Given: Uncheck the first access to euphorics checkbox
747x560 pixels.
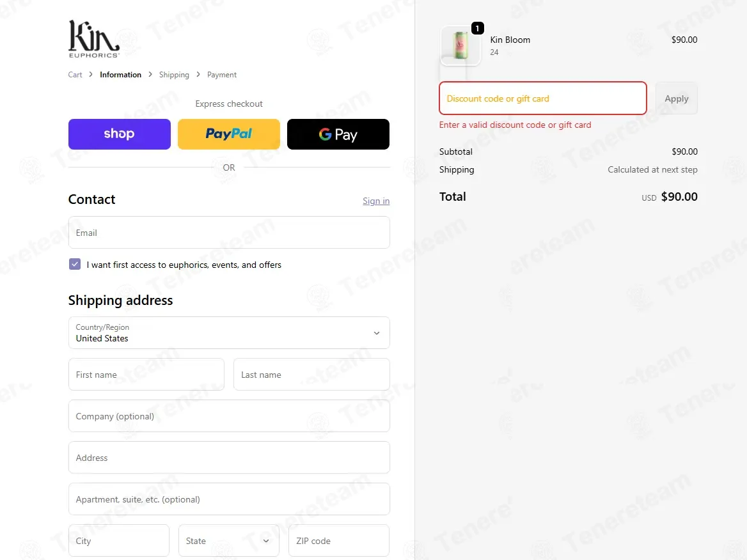Looking at the screenshot, I should 75,264.
